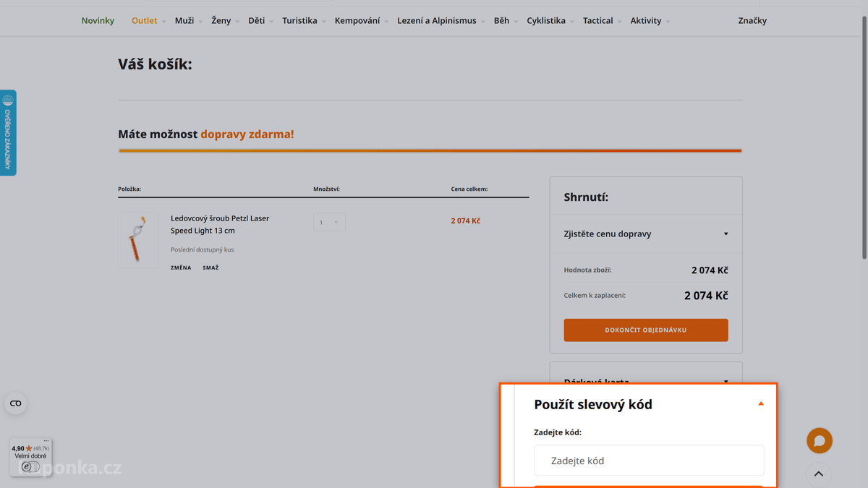The image size is (868, 488).
Task: Collapse the Použít slevový kód section
Action: tap(761, 403)
